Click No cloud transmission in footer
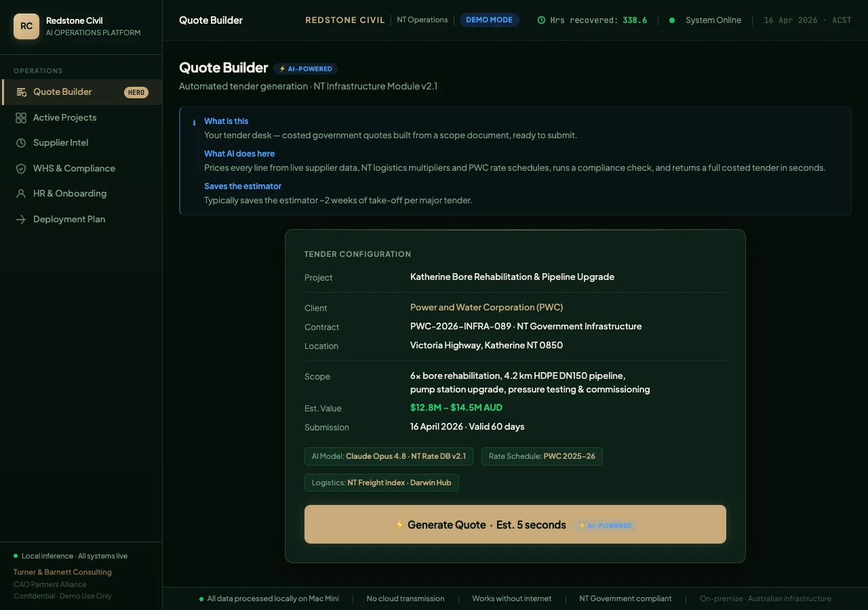Image resolution: width=868 pixels, height=610 pixels. tap(406, 598)
